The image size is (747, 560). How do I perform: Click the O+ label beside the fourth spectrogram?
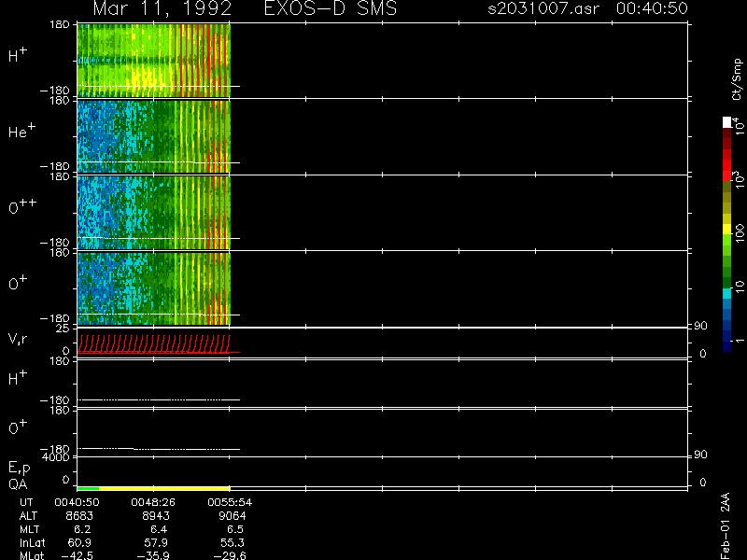(18, 284)
